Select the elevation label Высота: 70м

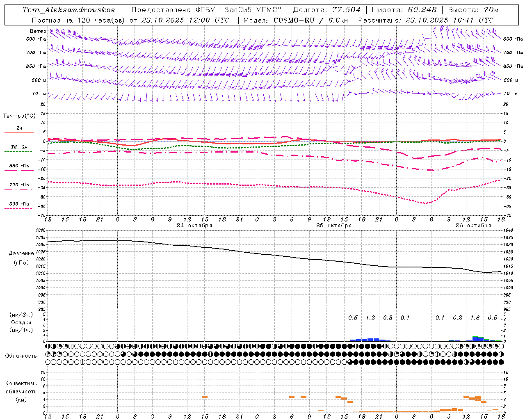click(473, 10)
